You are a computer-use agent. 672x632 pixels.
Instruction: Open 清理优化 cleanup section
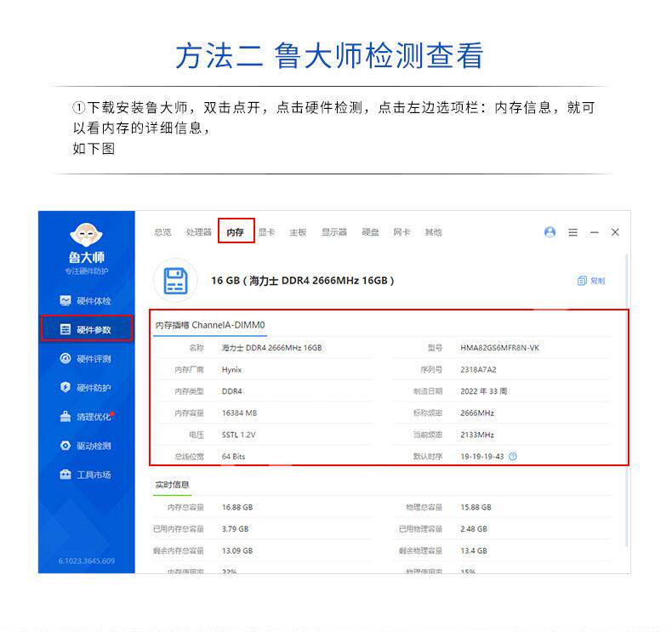(x=86, y=417)
